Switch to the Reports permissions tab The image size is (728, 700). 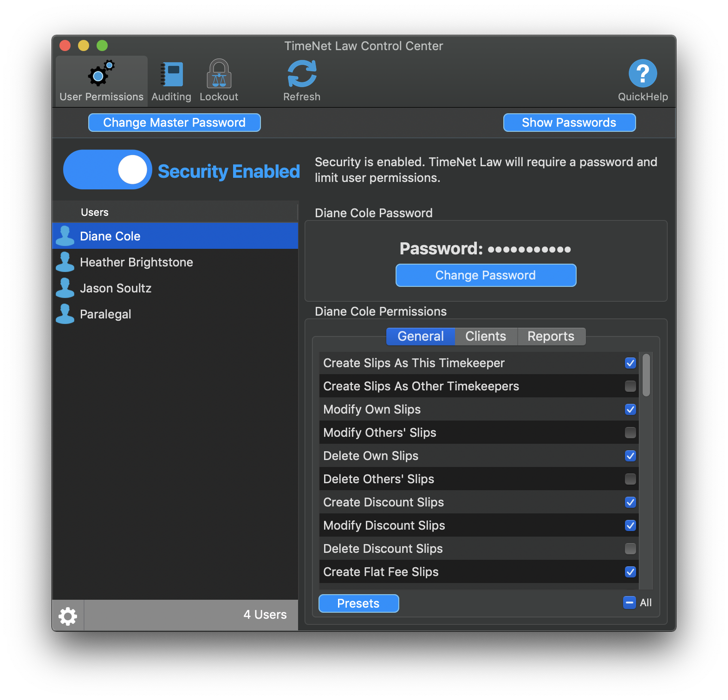point(551,336)
